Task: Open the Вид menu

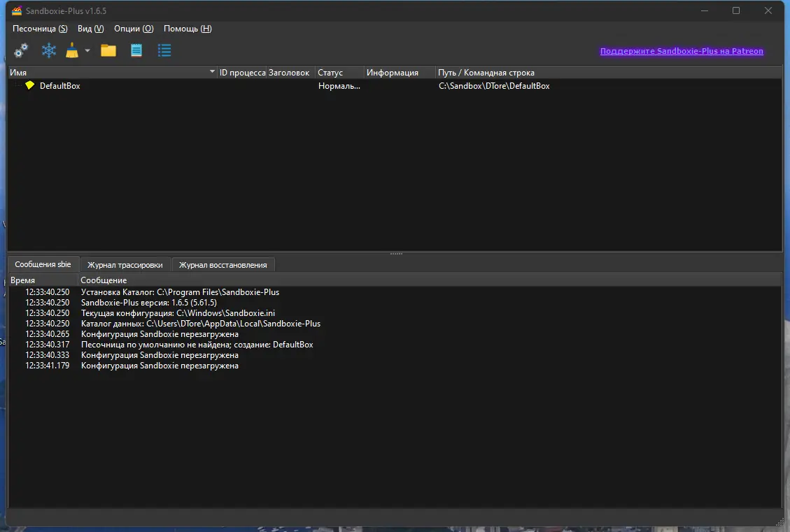Action: point(91,29)
